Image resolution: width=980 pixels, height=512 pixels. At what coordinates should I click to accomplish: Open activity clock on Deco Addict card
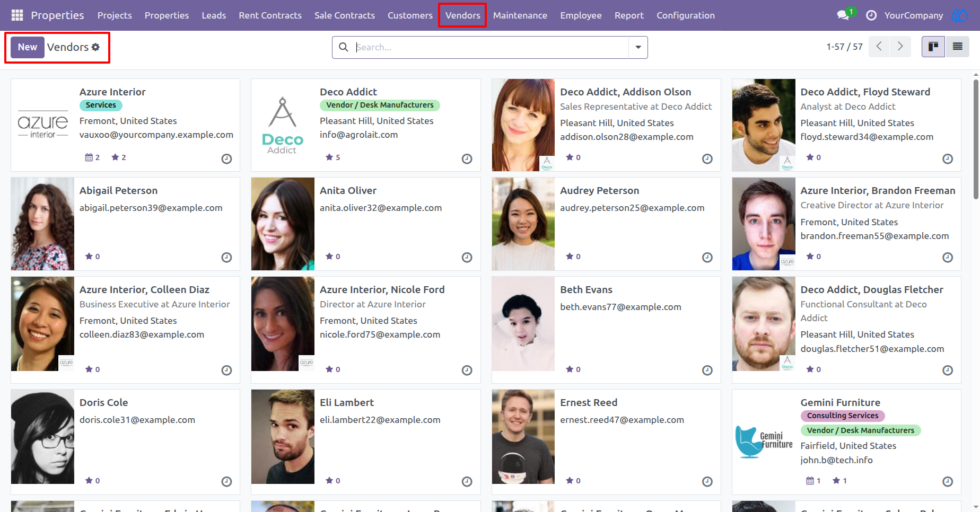click(467, 158)
